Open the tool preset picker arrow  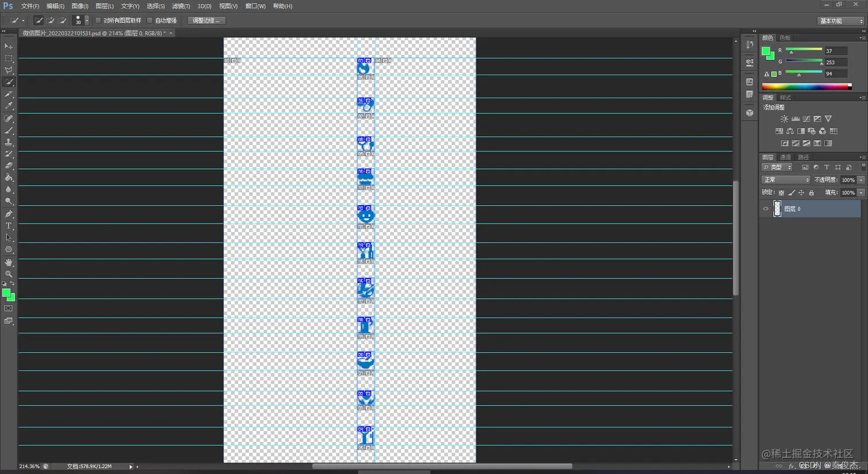[x=23, y=21]
